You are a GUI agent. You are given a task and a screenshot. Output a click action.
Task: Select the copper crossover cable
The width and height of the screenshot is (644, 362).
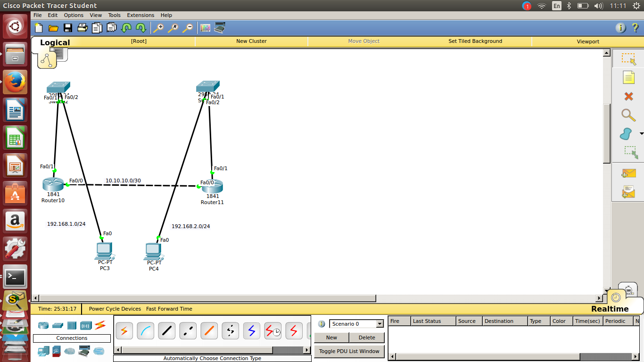(x=188, y=330)
